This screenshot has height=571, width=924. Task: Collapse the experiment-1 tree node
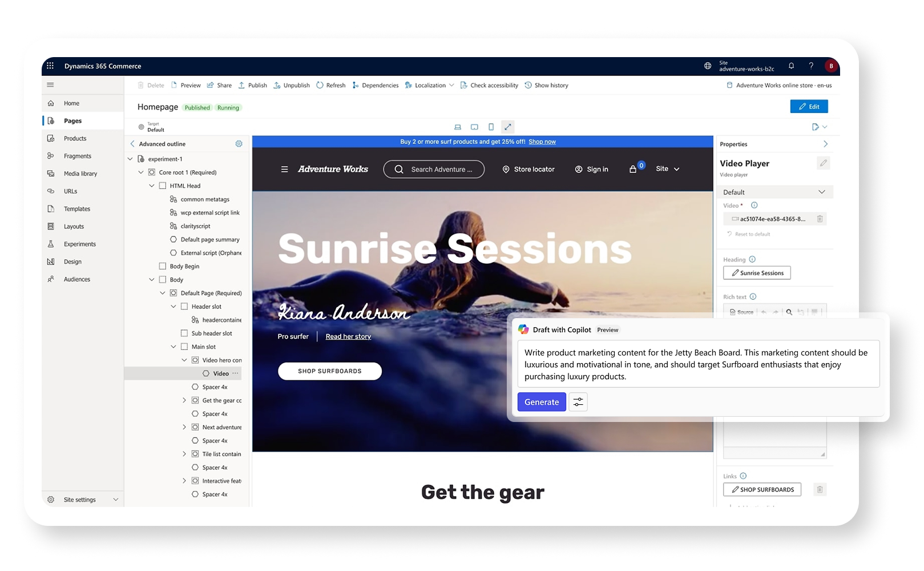click(x=130, y=159)
